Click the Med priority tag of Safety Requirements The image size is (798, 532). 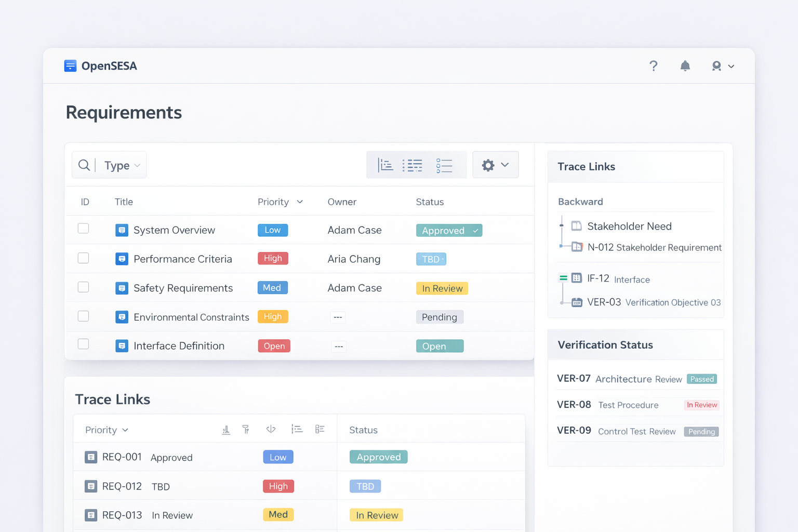tap(273, 288)
